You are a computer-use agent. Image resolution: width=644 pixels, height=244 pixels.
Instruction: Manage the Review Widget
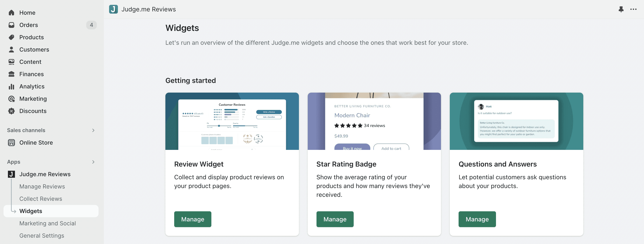click(x=192, y=219)
